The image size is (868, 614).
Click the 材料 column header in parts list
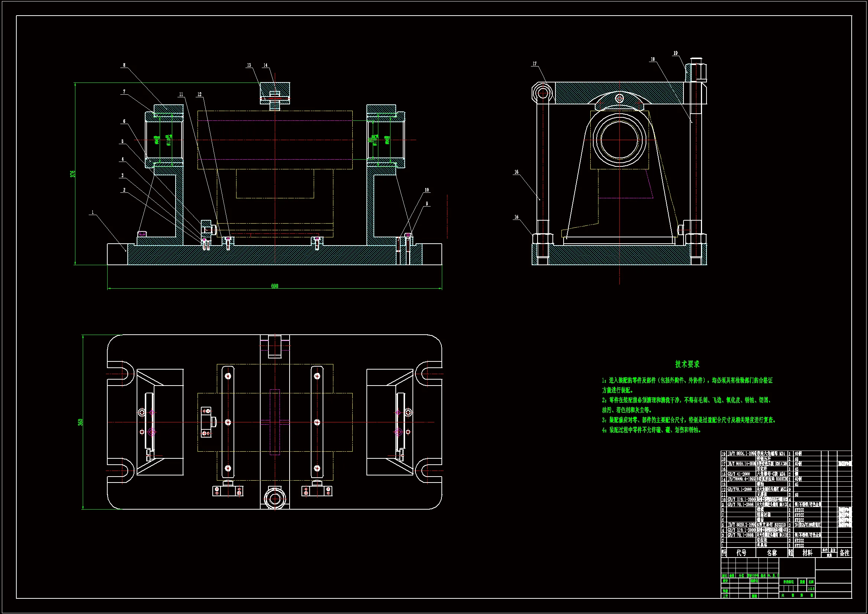pyautogui.click(x=807, y=553)
